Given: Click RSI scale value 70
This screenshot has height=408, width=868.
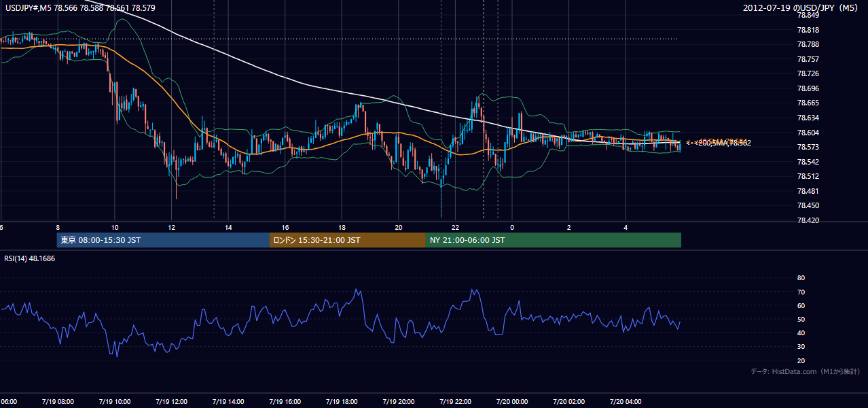Looking at the screenshot, I should coord(801,292).
